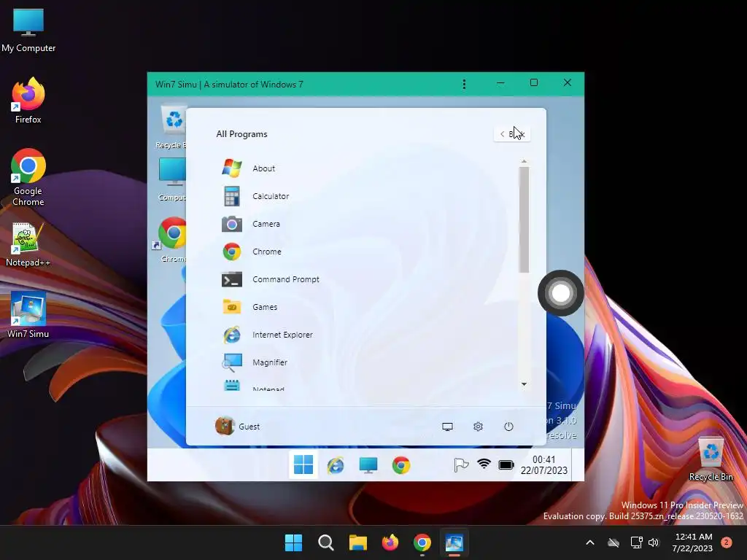Click the programs list scrollbar thumb
This screenshot has width=747, height=560.
(x=524, y=220)
